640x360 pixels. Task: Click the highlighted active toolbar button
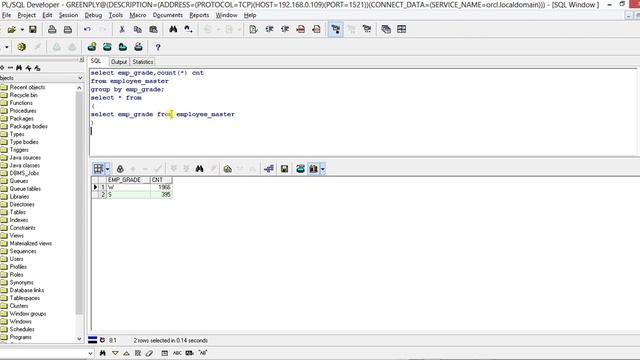[336, 29]
